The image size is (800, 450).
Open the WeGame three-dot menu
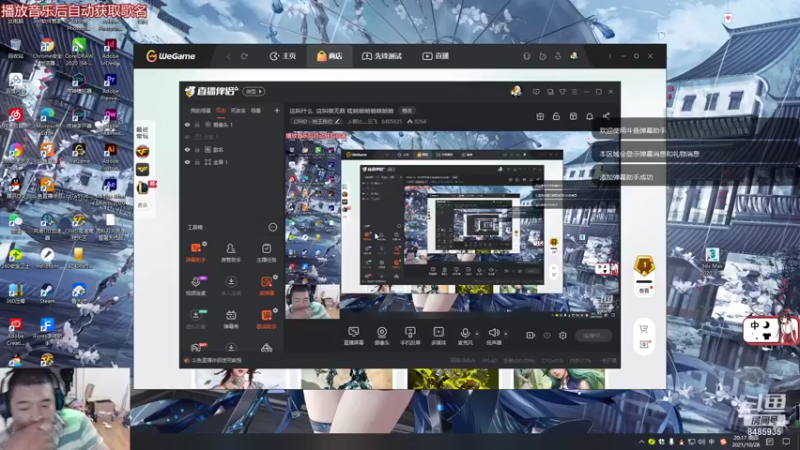(x=610, y=56)
